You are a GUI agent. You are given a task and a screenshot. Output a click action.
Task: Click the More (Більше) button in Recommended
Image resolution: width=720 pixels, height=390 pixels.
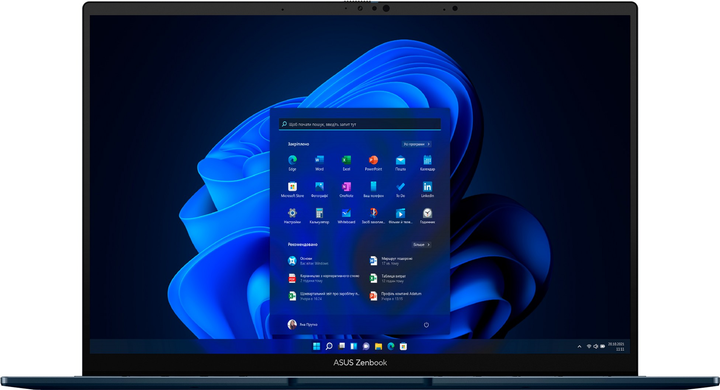[x=421, y=245]
